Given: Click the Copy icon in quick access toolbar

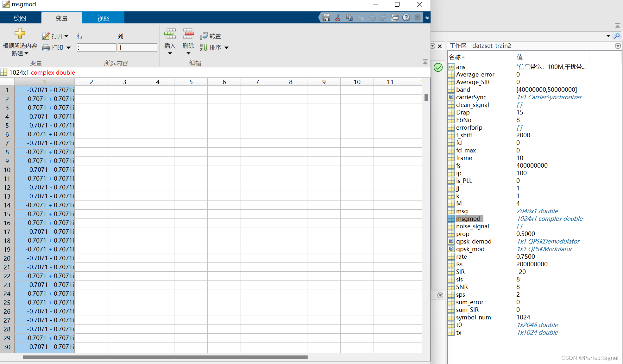Looking at the screenshot, I should click(x=349, y=18).
